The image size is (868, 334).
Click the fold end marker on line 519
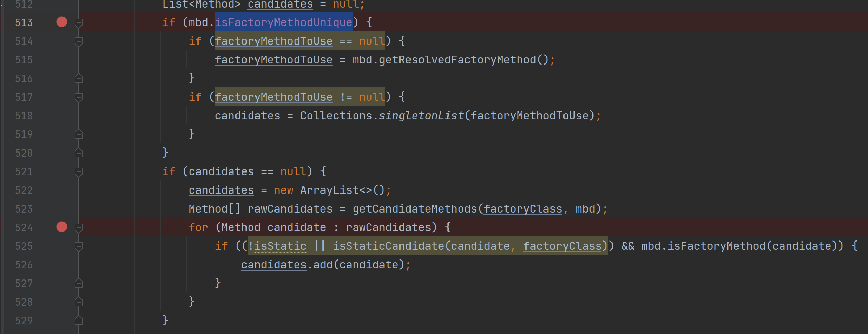pyautogui.click(x=79, y=135)
